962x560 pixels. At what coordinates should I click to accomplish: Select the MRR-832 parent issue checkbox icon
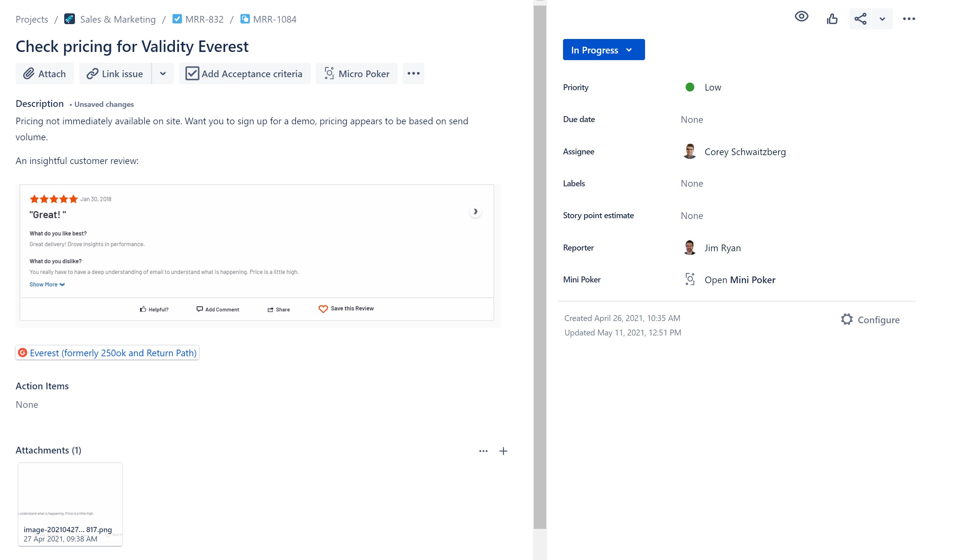tap(177, 19)
